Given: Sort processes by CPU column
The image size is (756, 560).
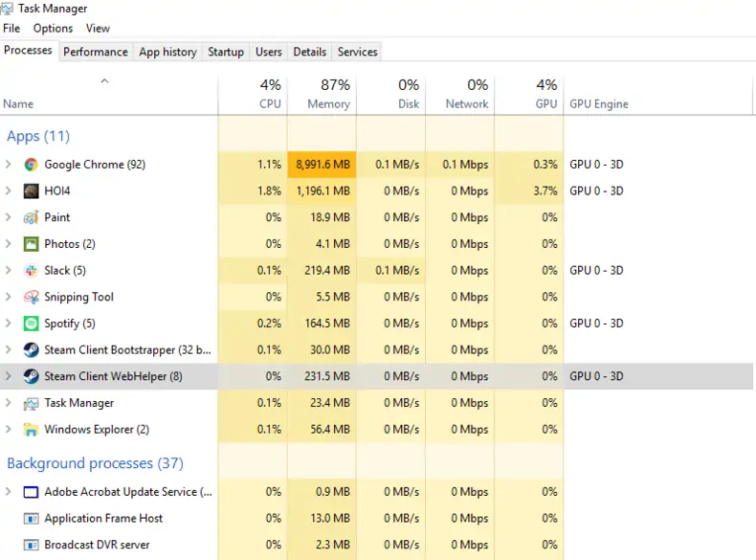Looking at the screenshot, I should tap(253, 96).
